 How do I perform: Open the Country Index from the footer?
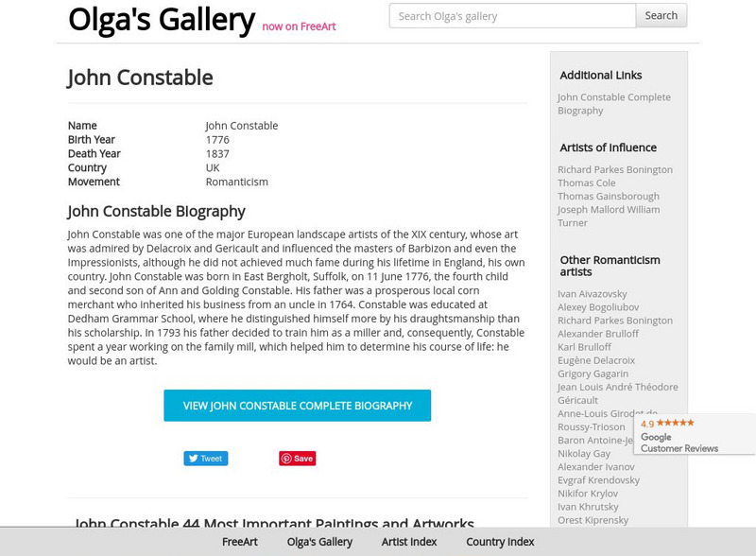coord(499,542)
